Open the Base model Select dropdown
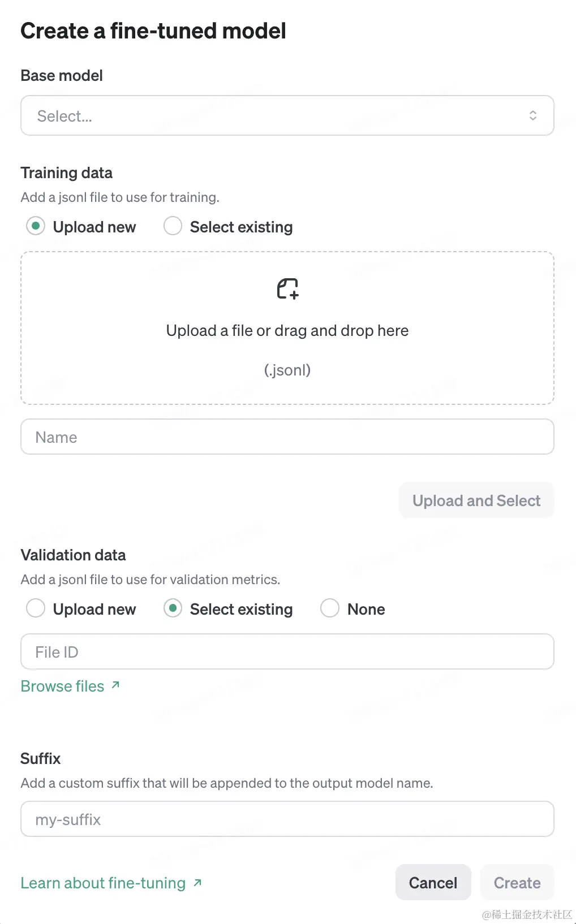Image resolution: width=576 pixels, height=924 pixels. (x=287, y=116)
